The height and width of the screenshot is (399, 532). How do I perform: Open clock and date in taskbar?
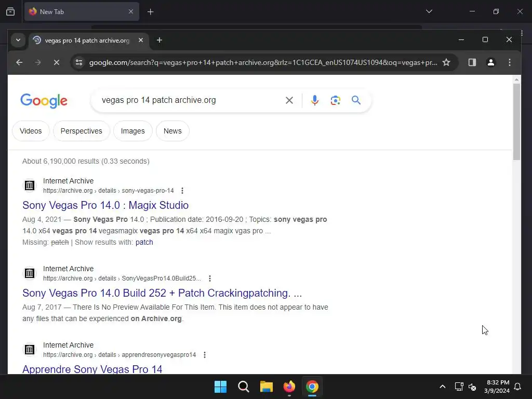[x=497, y=387]
